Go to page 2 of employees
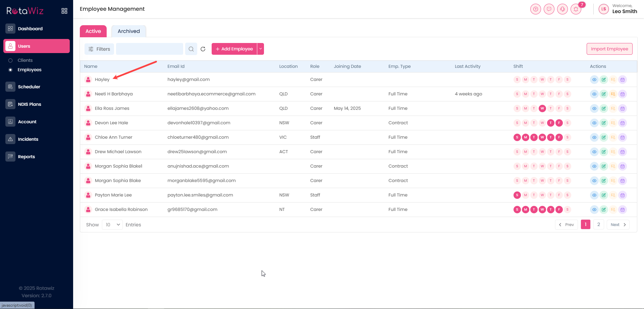644x309 pixels. pos(599,224)
